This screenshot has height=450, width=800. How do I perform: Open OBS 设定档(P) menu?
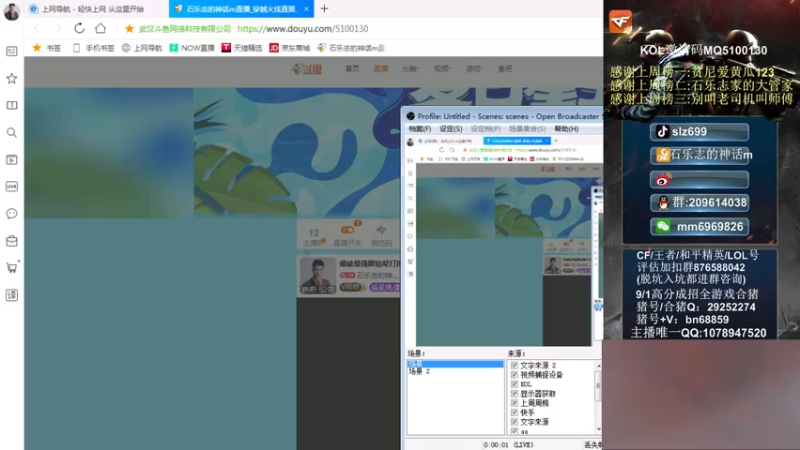tap(486, 129)
